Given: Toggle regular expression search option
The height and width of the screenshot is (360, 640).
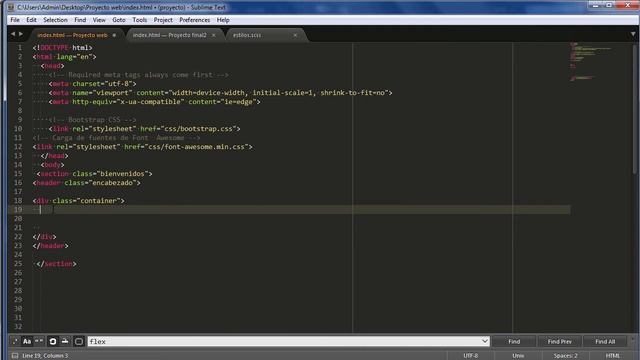Looking at the screenshot, I should point(15,341).
